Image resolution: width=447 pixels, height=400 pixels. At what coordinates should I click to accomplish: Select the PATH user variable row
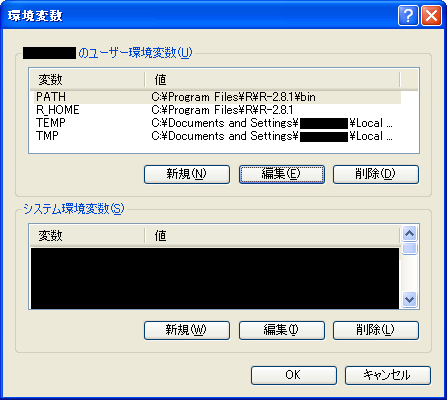pyautogui.click(x=215, y=97)
